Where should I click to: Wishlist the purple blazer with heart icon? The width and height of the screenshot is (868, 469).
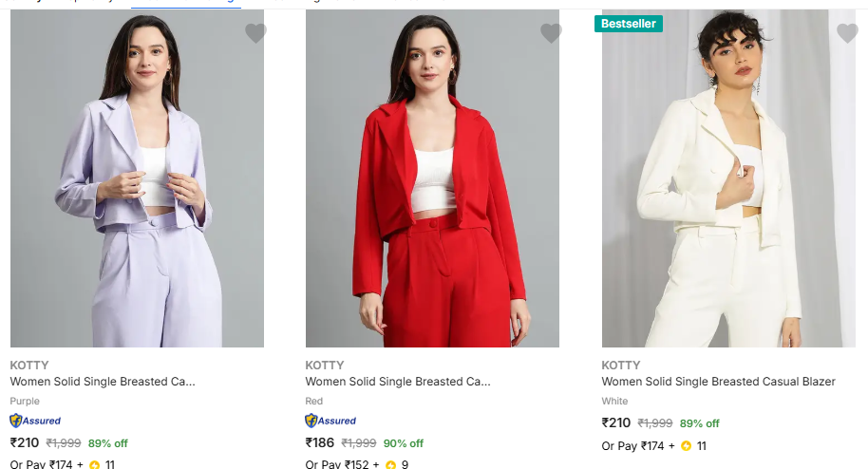[x=255, y=33]
